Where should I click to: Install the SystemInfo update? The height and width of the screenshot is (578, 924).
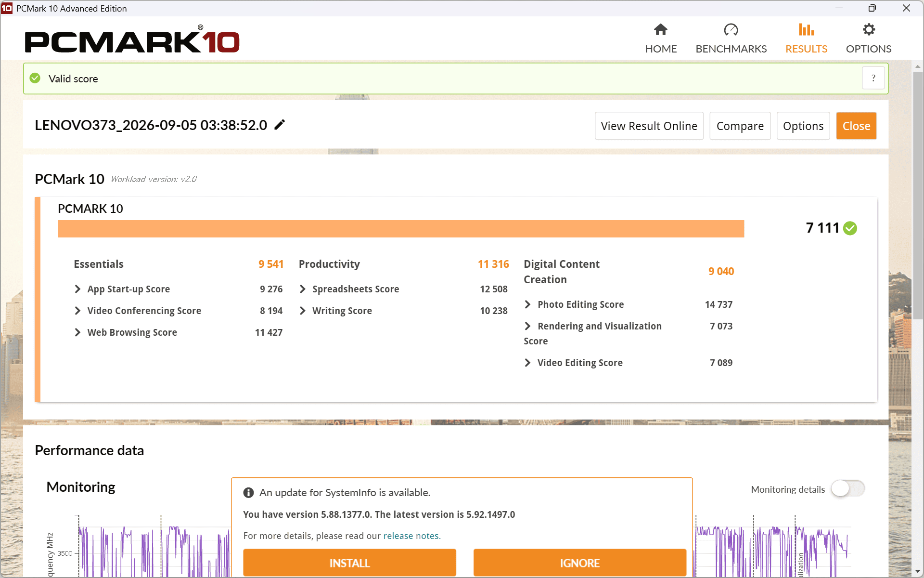(x=349, y=563)
